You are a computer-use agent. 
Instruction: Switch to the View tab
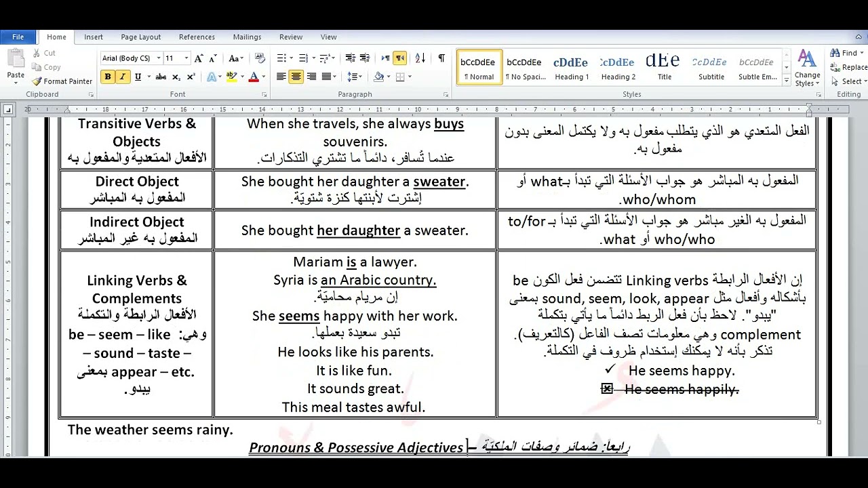click(328, 37)
